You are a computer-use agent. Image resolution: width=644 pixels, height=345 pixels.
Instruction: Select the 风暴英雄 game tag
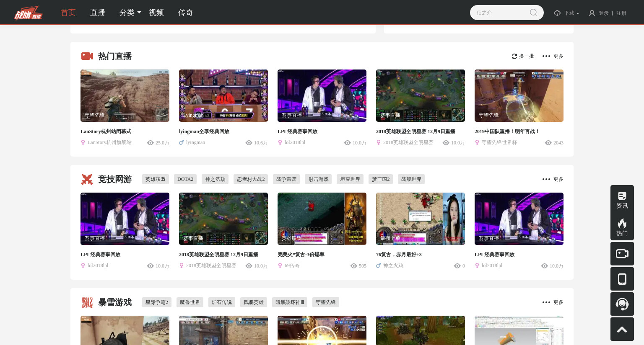pyautogui.click(x=254, y=302)
